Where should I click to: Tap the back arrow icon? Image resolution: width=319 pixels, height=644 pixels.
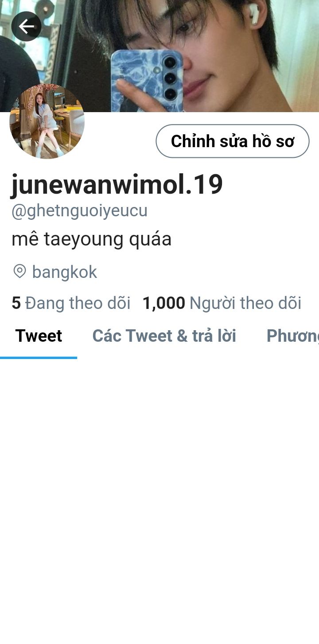click(x=27, y=27)
